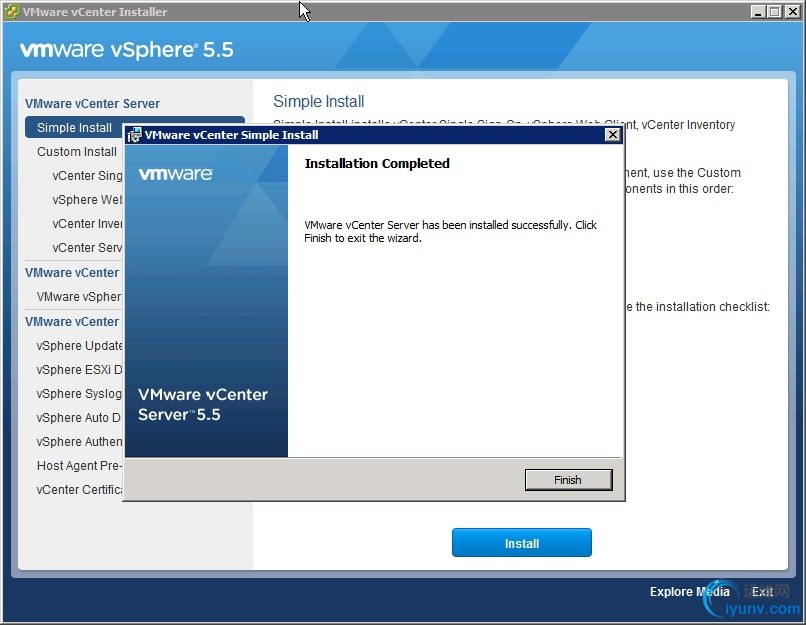
Task: Open the indented vCenter Server sidebar item
Action: coord(87,248)
